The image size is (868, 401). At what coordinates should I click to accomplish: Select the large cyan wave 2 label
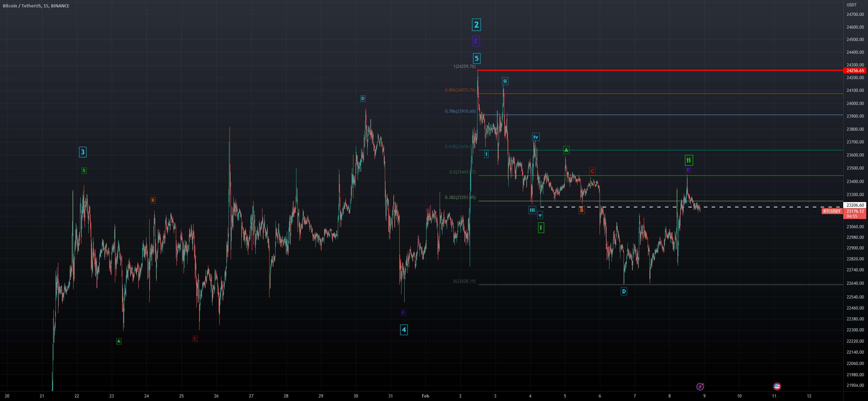[x=476, y=25]
